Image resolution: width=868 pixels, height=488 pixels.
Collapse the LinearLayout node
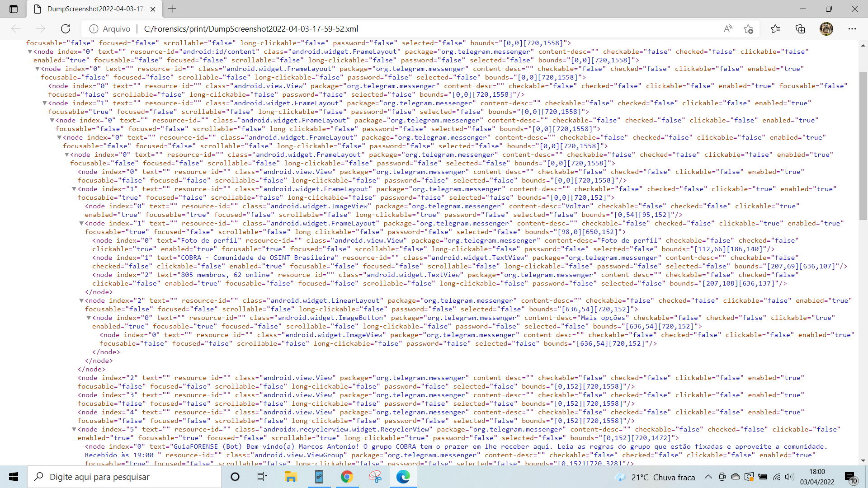click(x=81, y=300)
